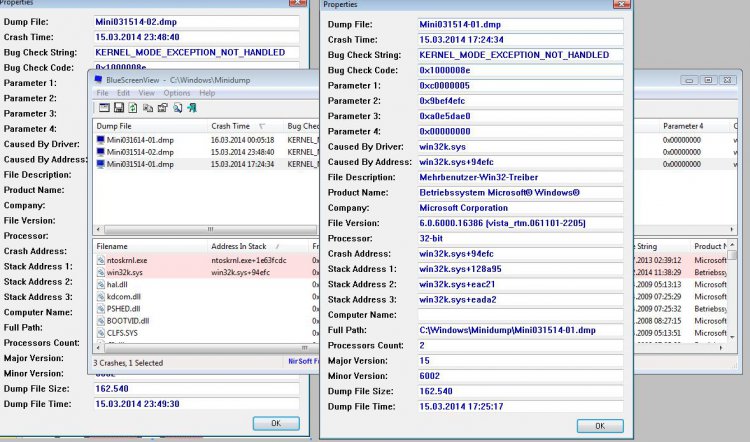Select the Mini031614-01.dmp row in the crash list

click(x=206, y=140)
